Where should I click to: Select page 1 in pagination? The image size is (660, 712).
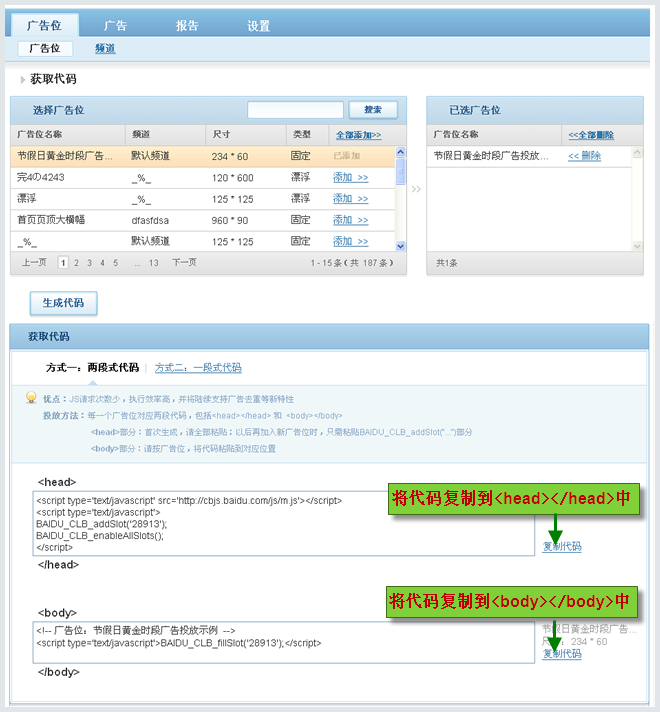(x=63, y=262)
